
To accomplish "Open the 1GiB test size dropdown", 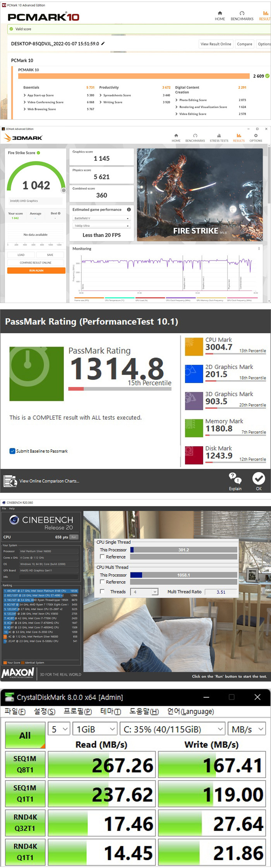I will click(x=95, y=729).
